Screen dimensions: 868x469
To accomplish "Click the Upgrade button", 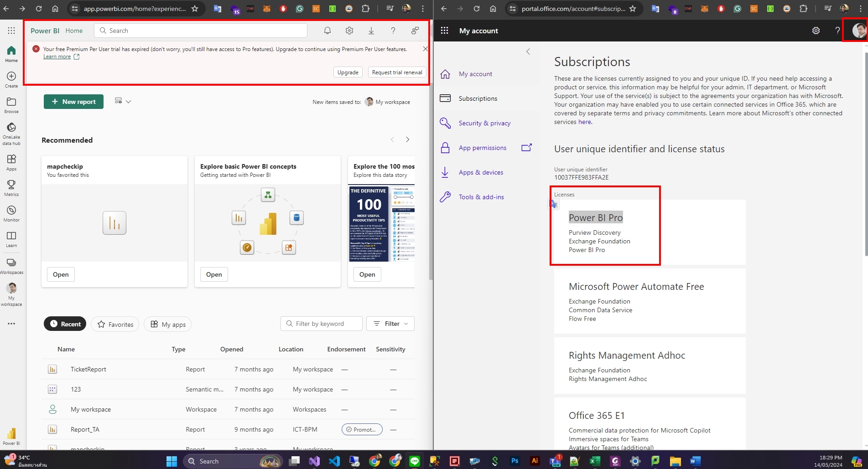I will point(348,72).
